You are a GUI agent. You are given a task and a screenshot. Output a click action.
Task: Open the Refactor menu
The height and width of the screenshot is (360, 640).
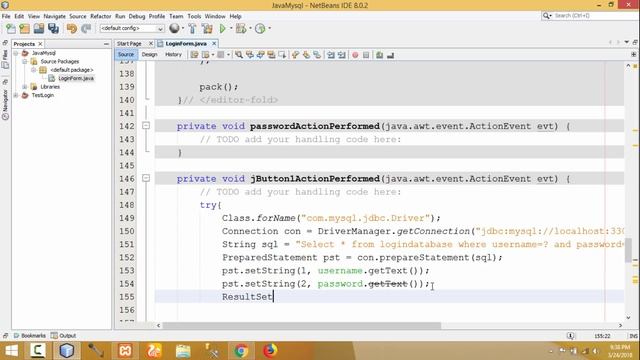point(100,16)
